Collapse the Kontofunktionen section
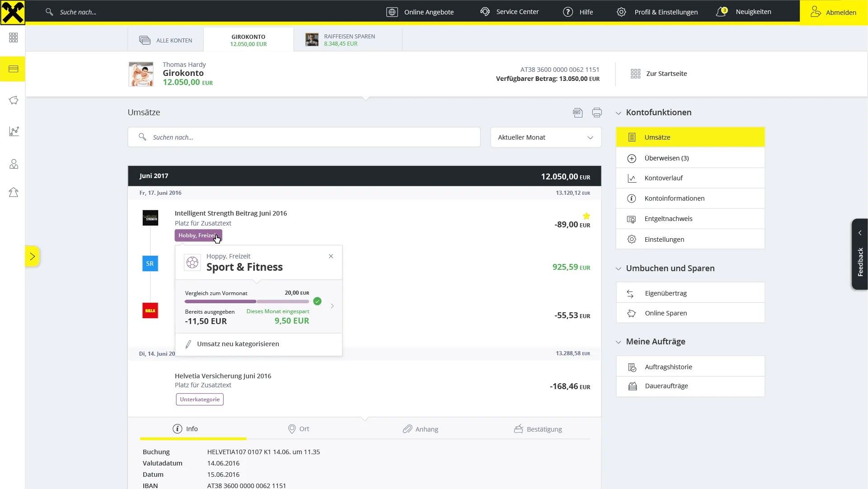Screen dimensions: 868x489 pos(618,113)
